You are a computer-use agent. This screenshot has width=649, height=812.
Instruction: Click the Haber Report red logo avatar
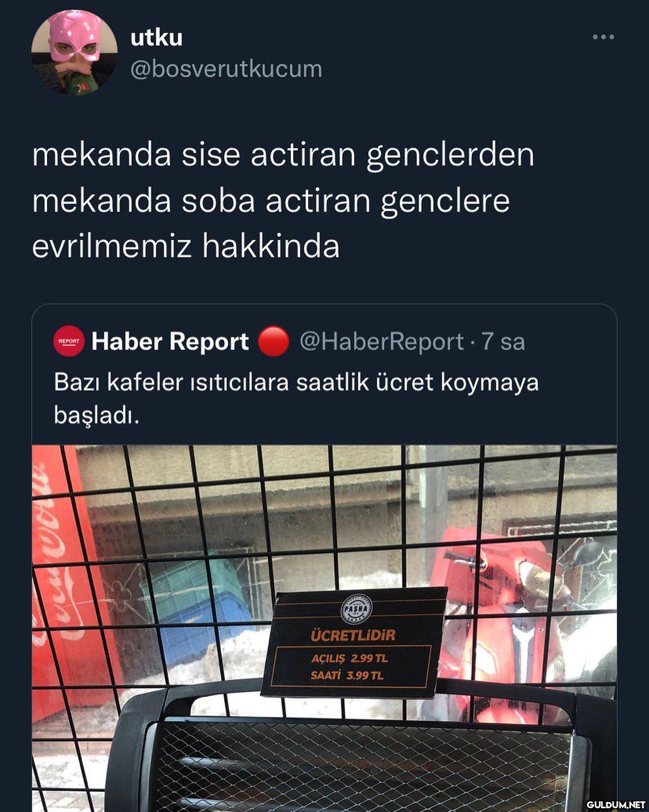pyautogui.click(x=69, y=342)
